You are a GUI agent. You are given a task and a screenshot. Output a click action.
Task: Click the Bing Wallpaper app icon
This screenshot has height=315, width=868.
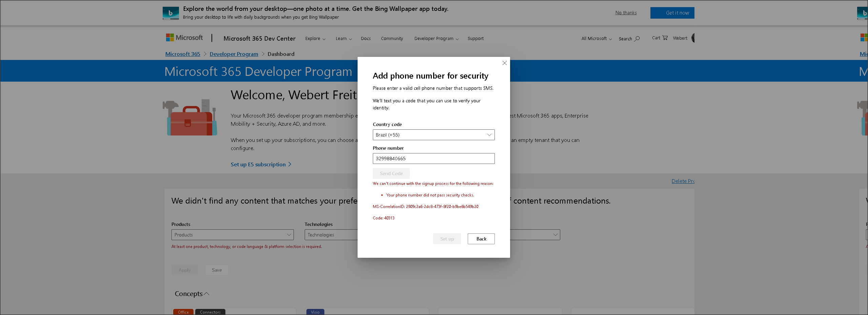[x=171, y=13]
